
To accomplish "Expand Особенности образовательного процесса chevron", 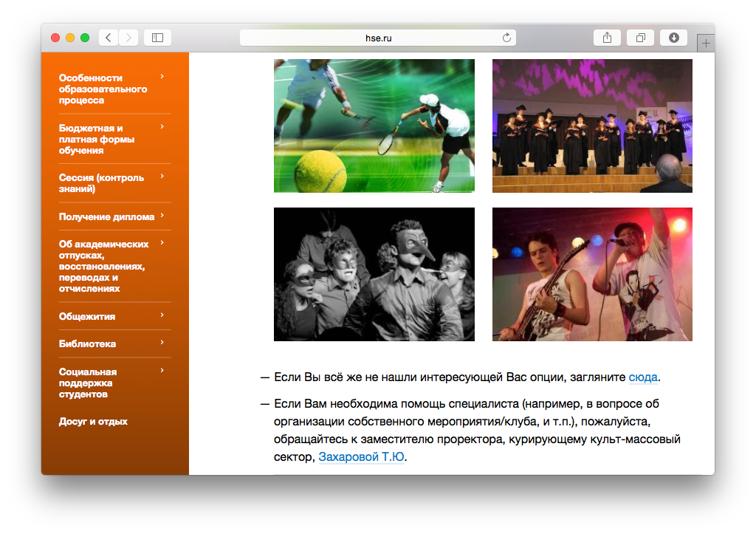I will click(162, 77).
